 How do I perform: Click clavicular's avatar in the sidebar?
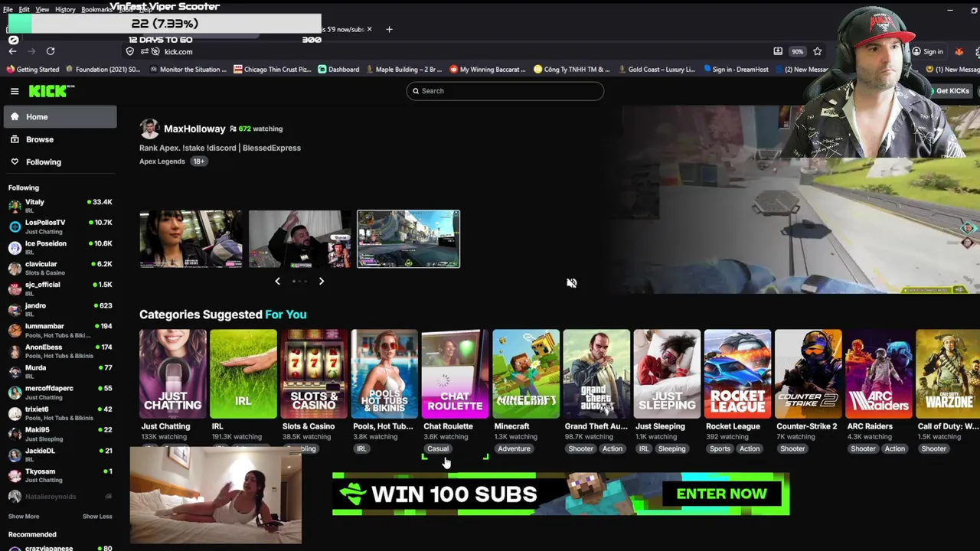[x=15, y=268]
